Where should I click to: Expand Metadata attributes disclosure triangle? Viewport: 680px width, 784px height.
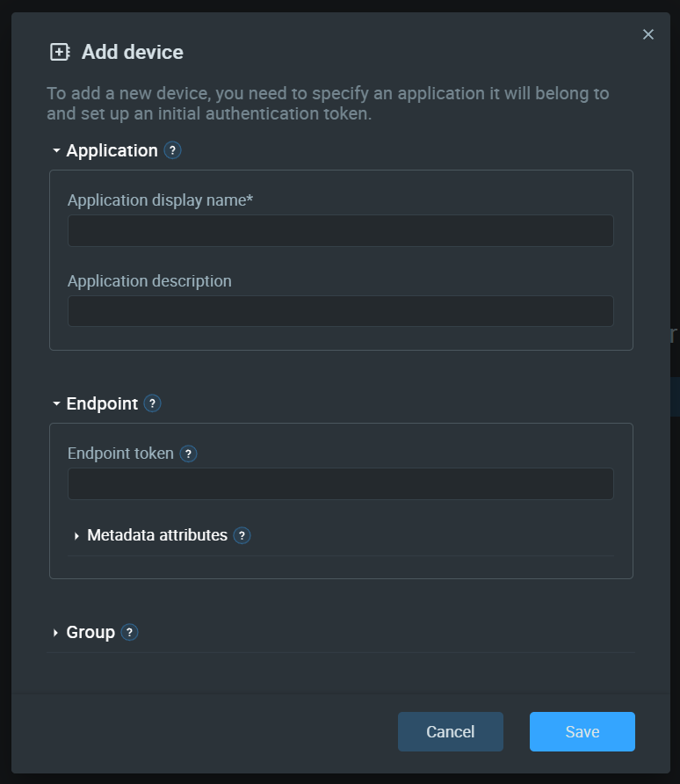click(x=76, y=536)
